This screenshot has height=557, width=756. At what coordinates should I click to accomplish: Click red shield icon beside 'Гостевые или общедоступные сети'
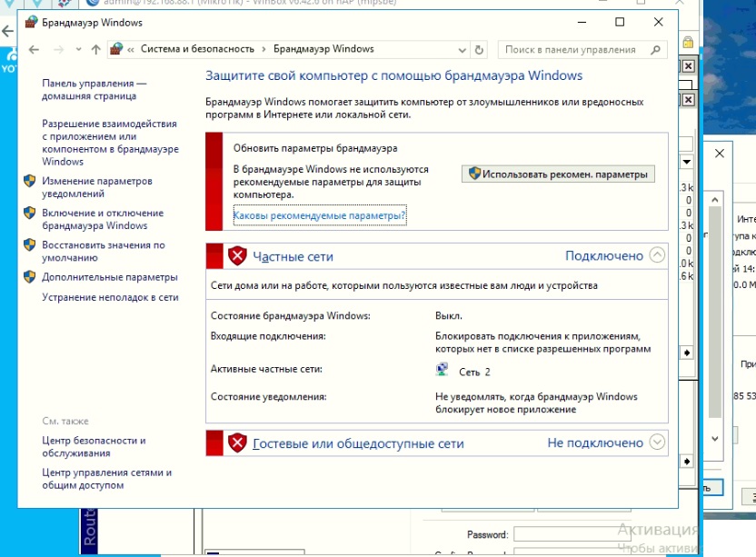[237, 443]
